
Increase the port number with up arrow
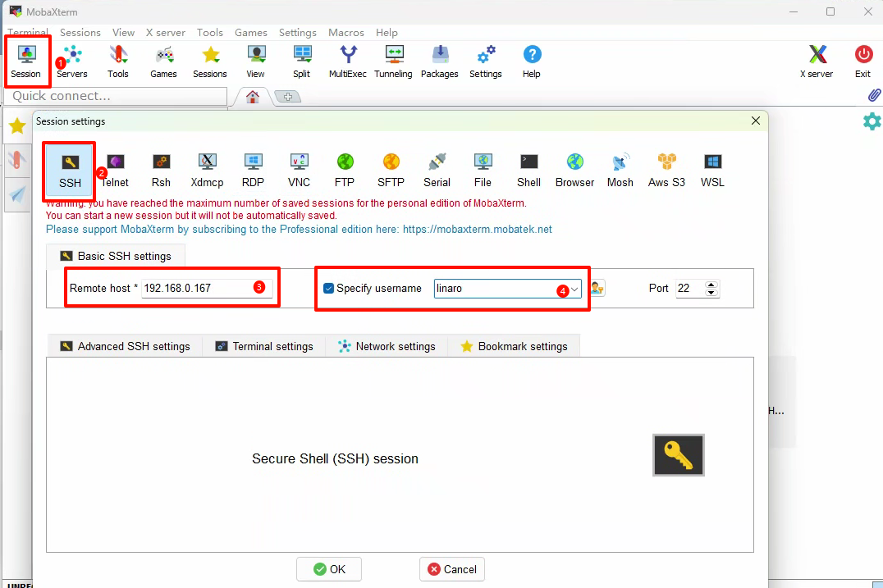[x=711, y=285]
